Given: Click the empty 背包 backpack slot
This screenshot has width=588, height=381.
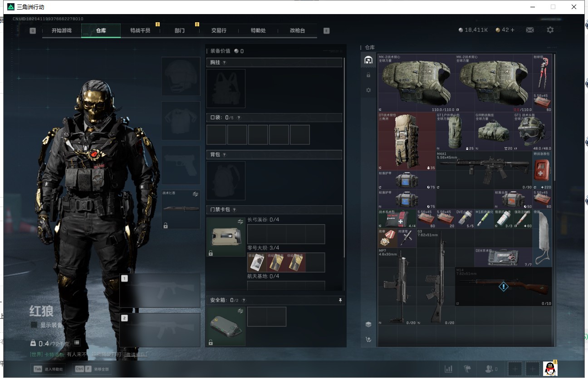Looking at the screenshot, I should click(226, 181).
